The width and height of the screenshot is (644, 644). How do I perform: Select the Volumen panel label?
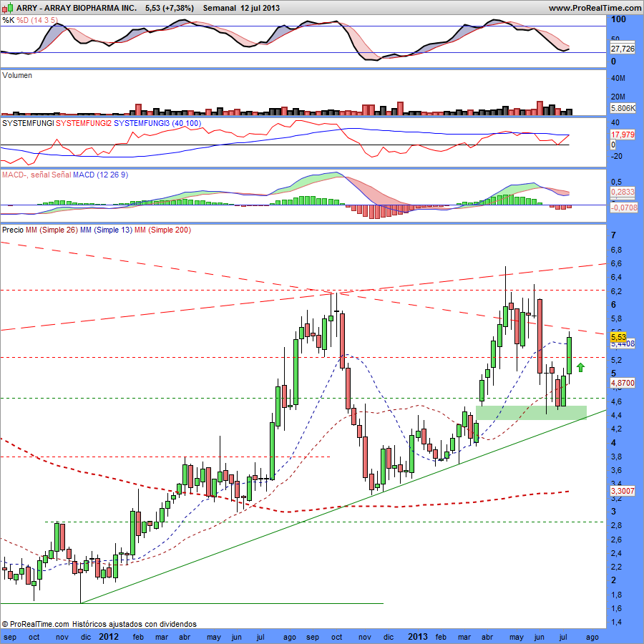[17, 75]
